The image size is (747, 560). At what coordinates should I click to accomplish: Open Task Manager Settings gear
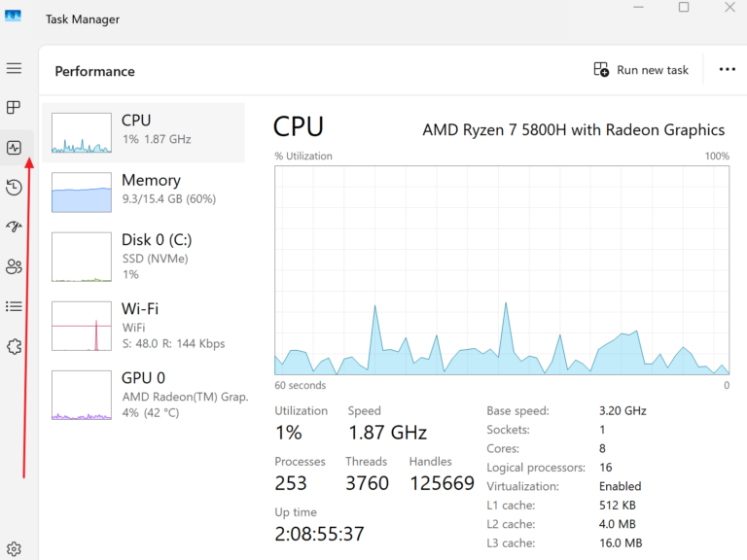[14, 549]
